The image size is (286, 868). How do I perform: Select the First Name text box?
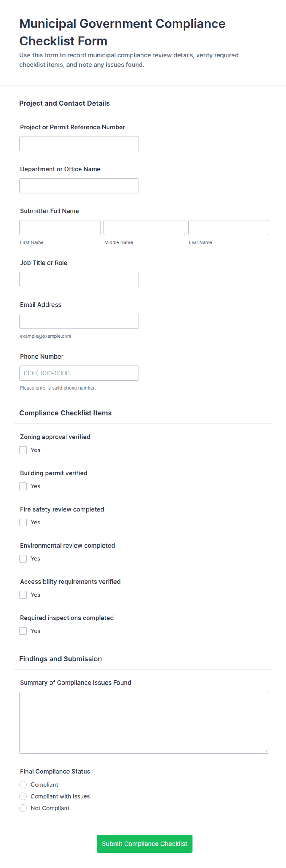tap(60, 227)
